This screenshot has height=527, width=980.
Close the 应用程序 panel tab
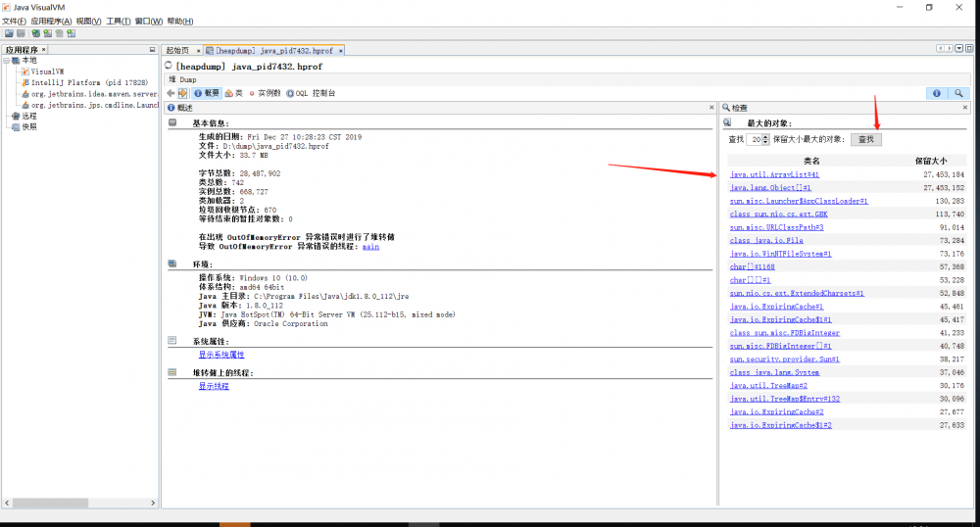[x=44, y=49]
